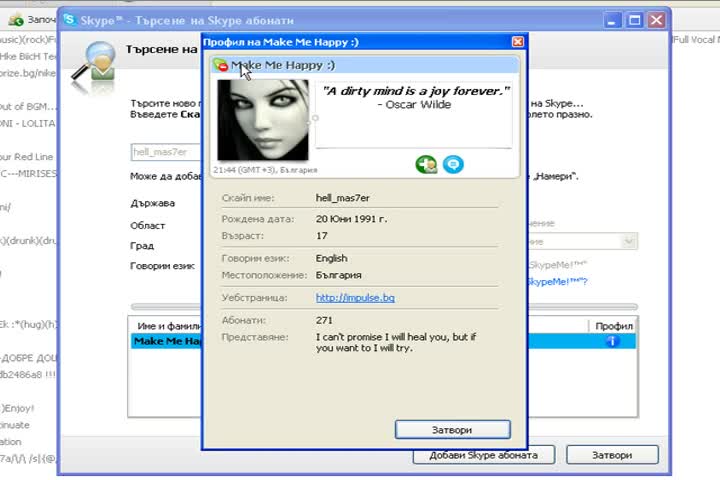Start chat with blue speech bubble icon
Viewport: 720px width, 480px height.
(x=453, y=164)
